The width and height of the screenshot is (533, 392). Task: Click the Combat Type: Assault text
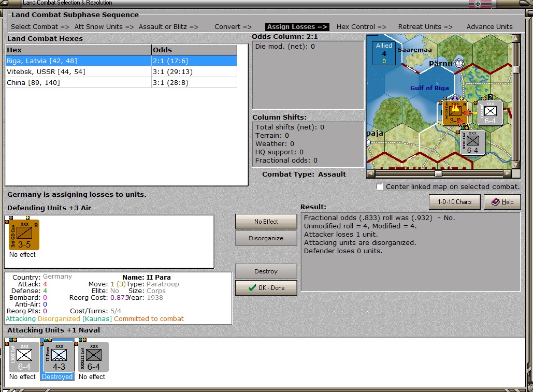coord(304,175)
